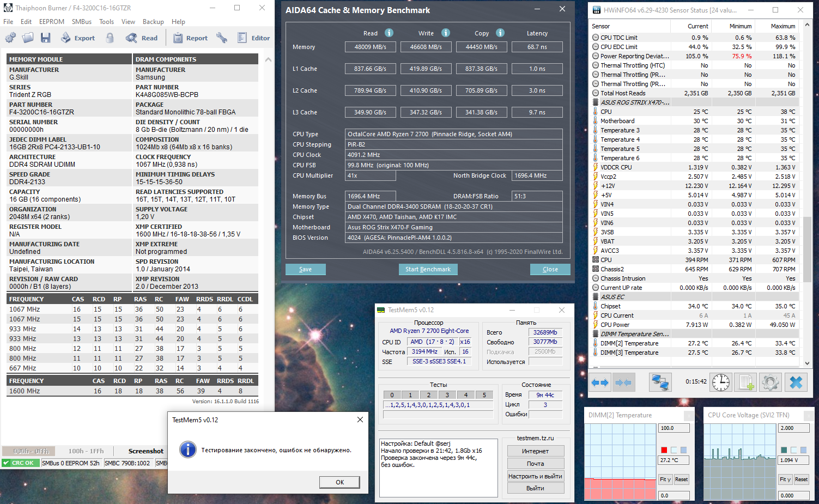Click the Read info icon in AIDA64
819x504 pixels.
coord(389,33)
